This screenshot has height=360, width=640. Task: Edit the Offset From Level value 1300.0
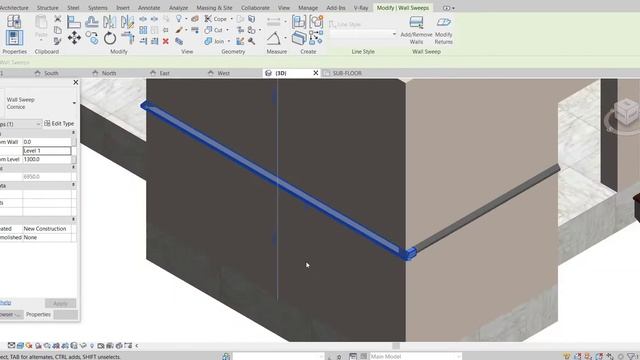tap(47, 159)
